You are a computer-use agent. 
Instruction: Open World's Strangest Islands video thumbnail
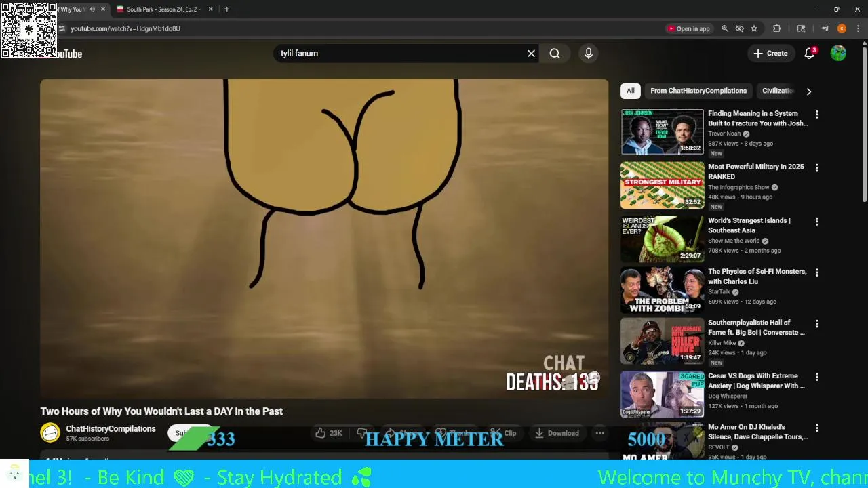tap(663, 239)
